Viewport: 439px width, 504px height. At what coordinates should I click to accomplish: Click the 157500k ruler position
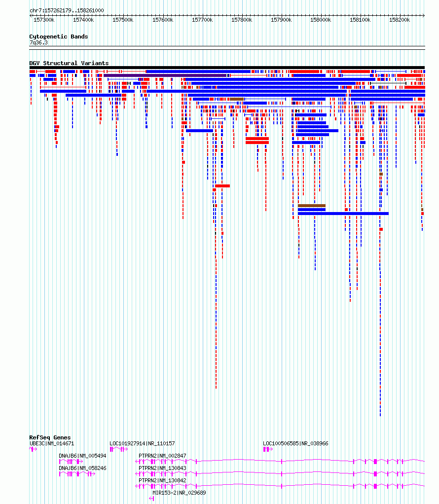click(x=123, y=20)
